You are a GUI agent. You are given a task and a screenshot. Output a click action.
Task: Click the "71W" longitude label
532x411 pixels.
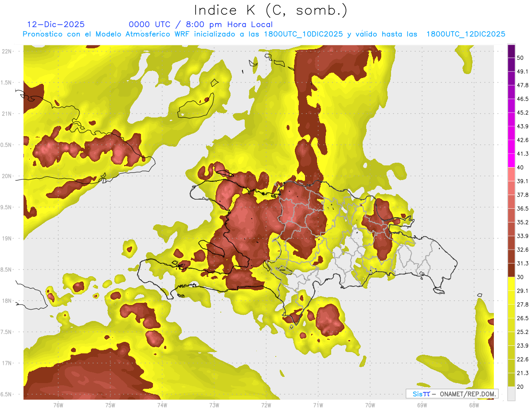coord(318,405)
